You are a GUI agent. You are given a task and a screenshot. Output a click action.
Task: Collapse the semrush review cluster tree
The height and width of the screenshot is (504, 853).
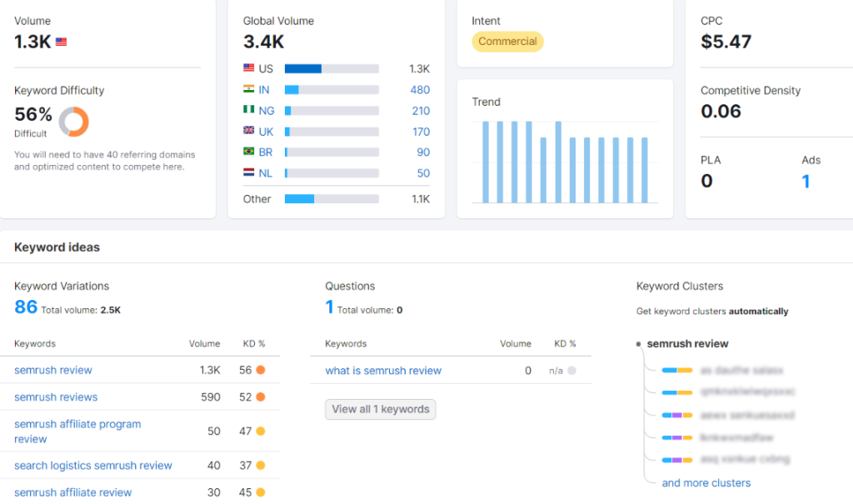639,343
